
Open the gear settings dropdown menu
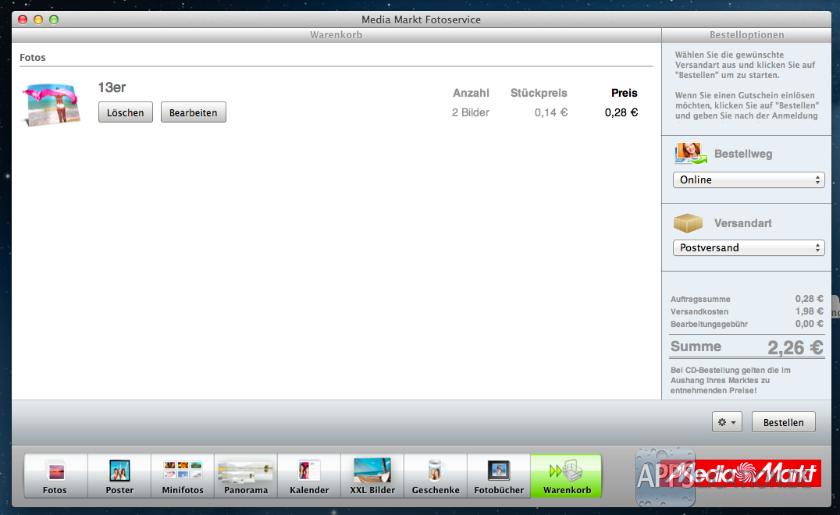tap(727, 422)
